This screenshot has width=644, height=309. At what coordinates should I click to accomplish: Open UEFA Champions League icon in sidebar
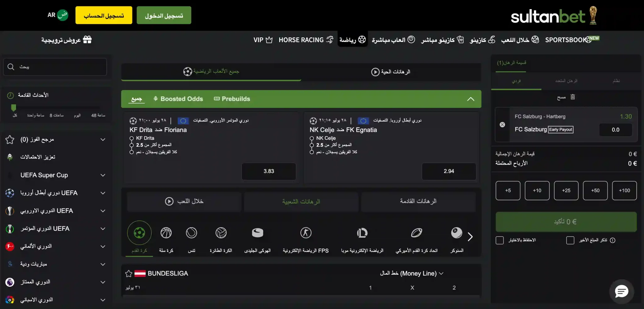point(10,193)
